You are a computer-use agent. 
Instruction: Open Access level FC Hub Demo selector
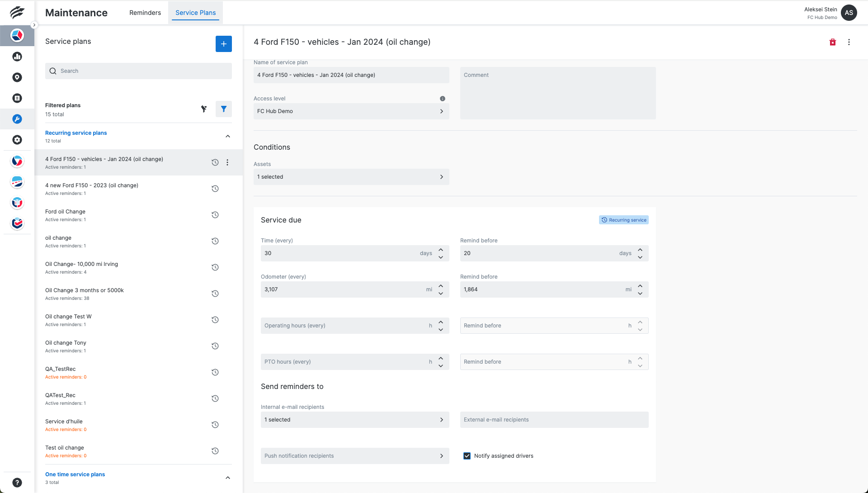351,111
